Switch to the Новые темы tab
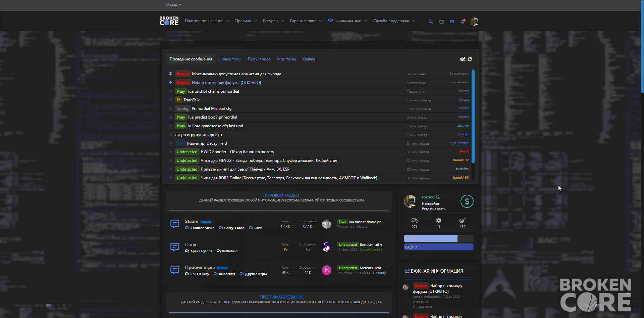 (x=230, y=59)
